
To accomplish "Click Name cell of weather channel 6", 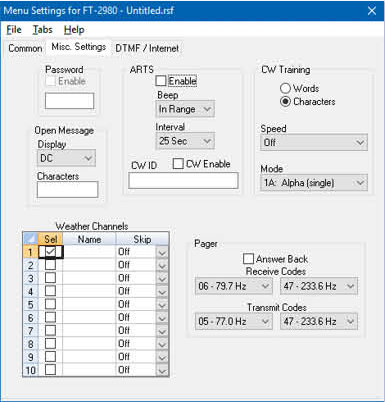I will (x=89, y=318).
